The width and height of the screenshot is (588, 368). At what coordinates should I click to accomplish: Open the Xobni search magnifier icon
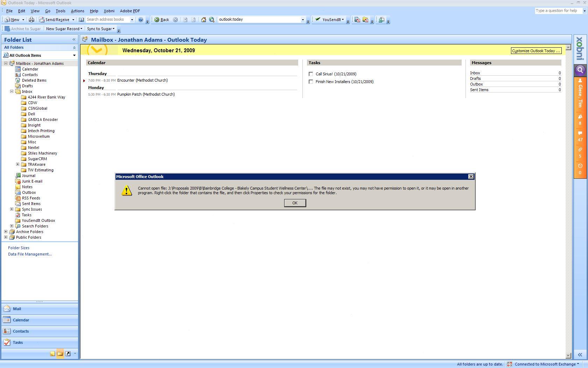tap(580, 70)
